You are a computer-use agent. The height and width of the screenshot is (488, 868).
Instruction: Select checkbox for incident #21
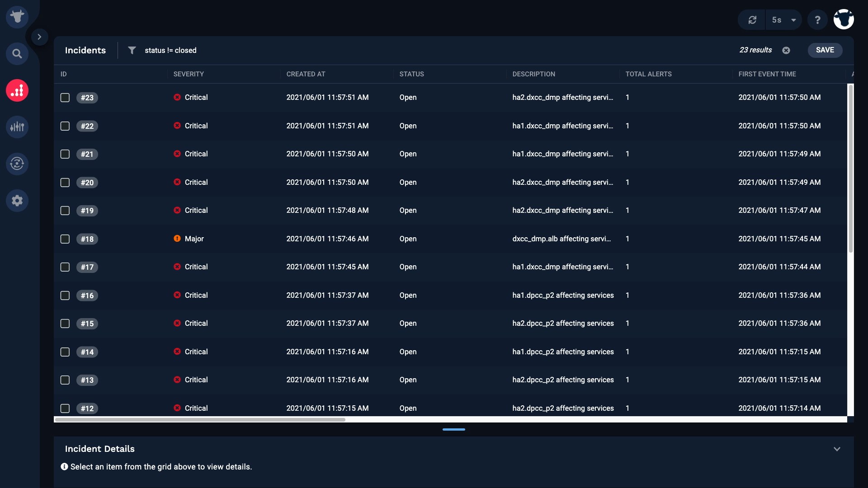coord(65,154)
